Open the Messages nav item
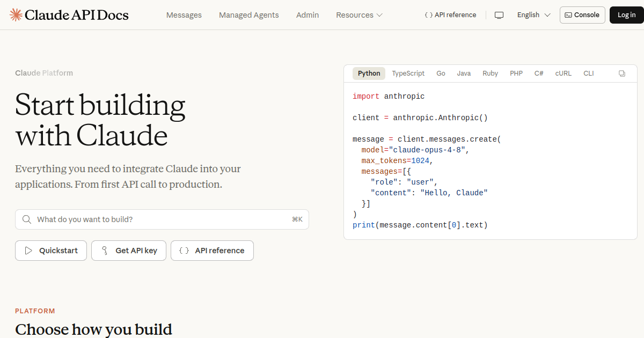This screenshot has height=338, width=644. point(184,15)
